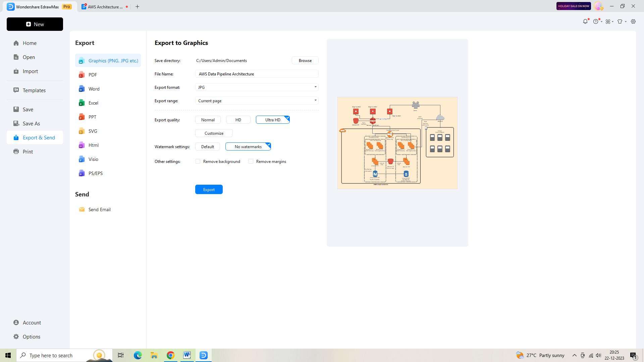644x362 pixels.
Task: Select the Send Email option
Action: [x=100, y=209]
